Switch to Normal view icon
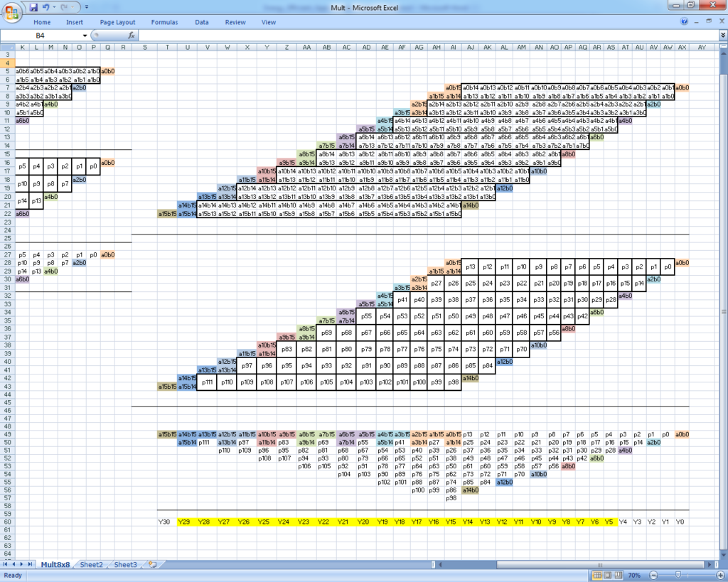 click(x=597, y=575)
